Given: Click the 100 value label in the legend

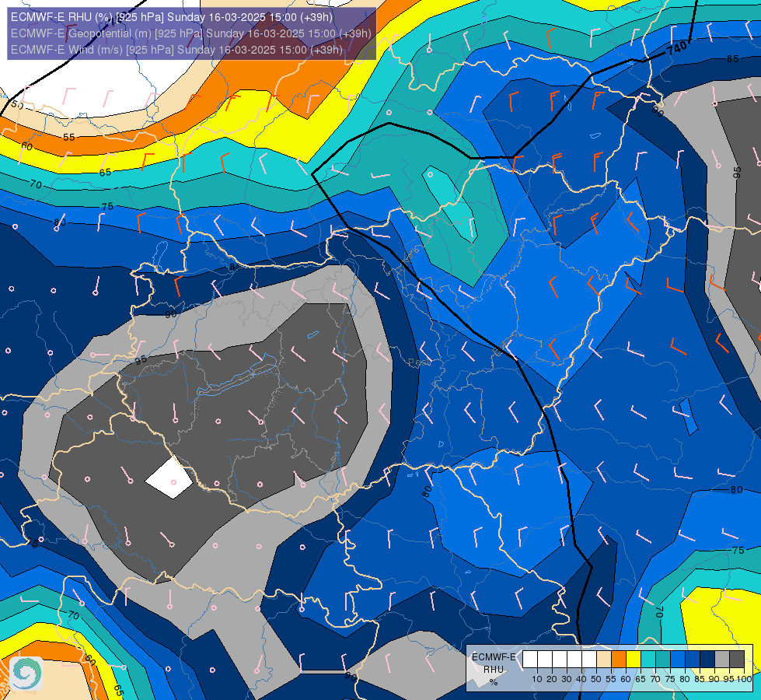Looking at the screenshot, I should coord(744,679).
